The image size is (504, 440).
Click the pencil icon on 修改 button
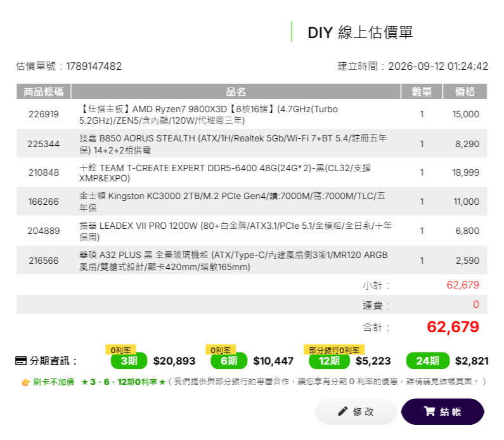[342, 411]
